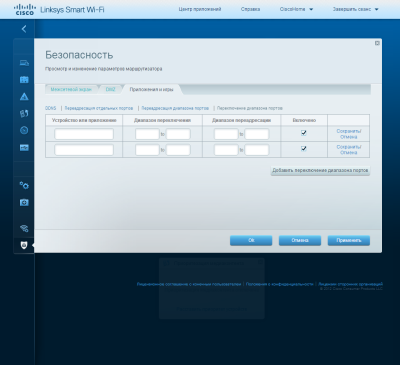The width and height of the screenshot is (400, 365).
Task: Focus first row device name field
Action: [84, 134]
